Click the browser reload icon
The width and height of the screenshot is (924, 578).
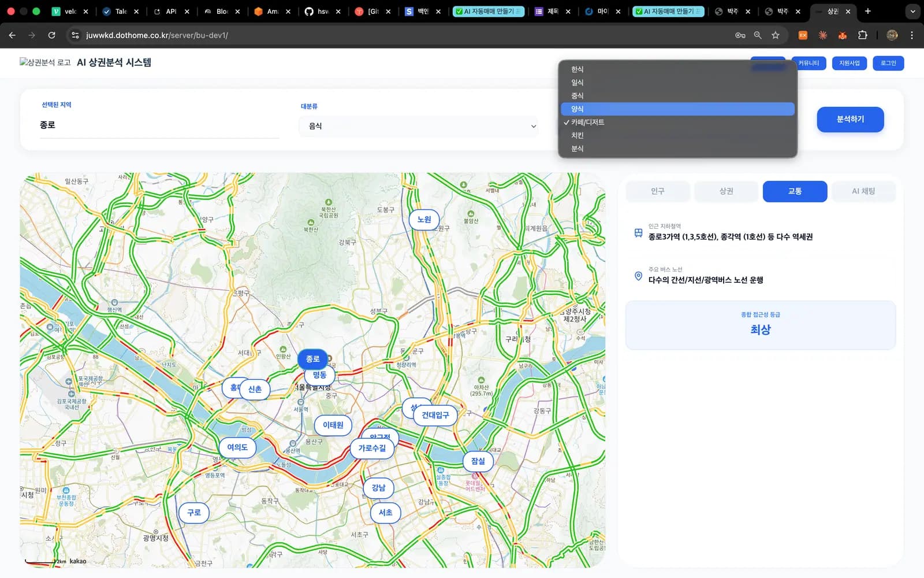pos(51,35)
